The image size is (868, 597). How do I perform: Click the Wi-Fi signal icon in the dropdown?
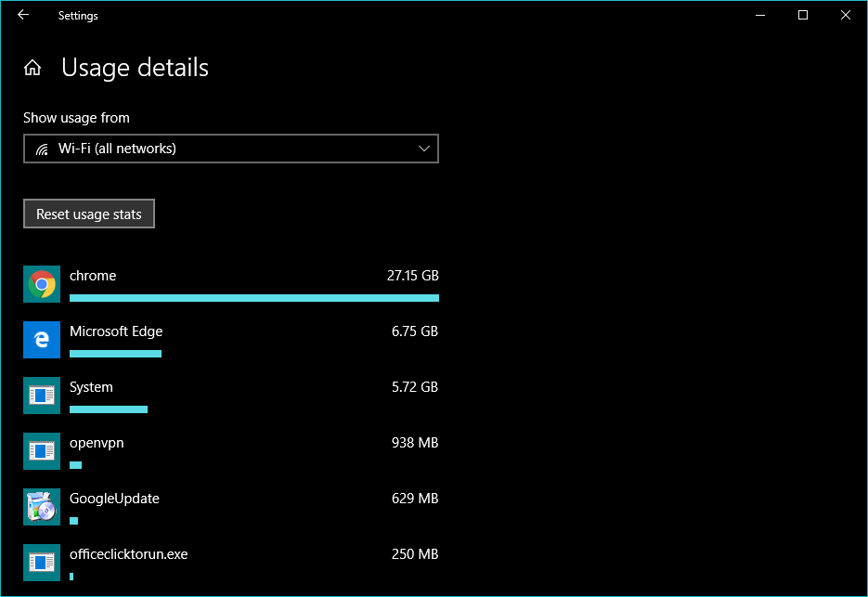pos(42,149)
